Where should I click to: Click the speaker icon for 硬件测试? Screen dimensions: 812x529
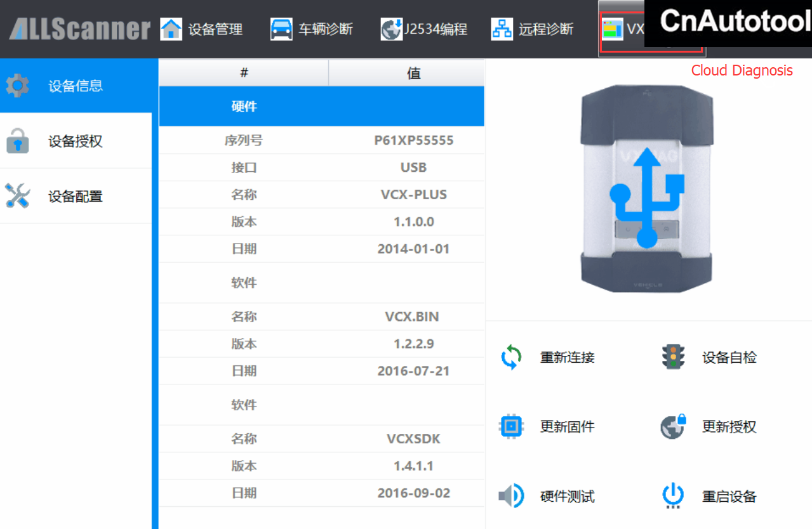[511, 496]
